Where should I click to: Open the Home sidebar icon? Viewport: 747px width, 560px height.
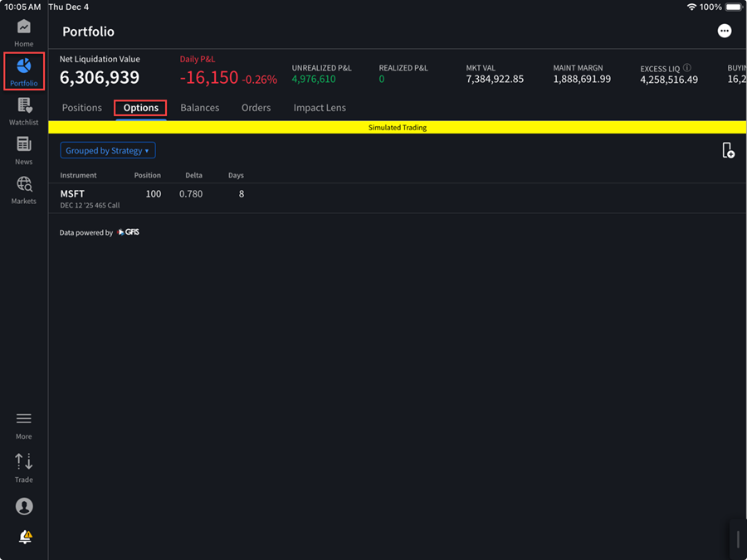pos(23,32)
